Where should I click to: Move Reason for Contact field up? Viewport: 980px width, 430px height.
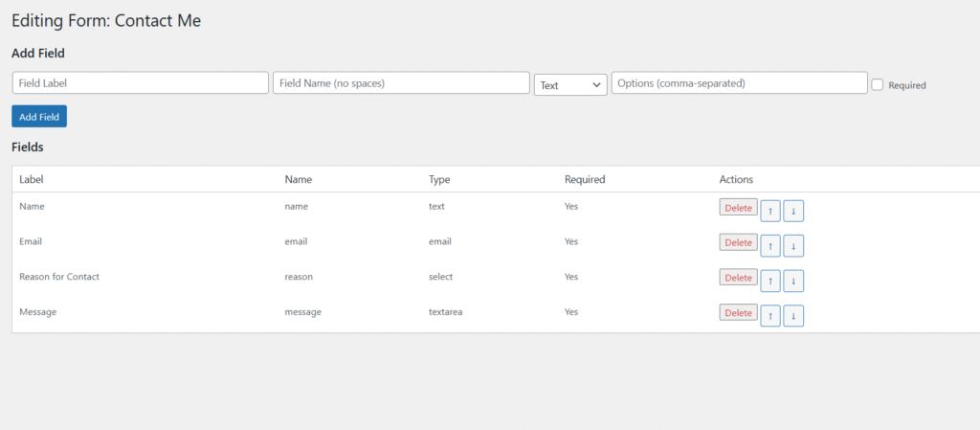pos(770,282)
